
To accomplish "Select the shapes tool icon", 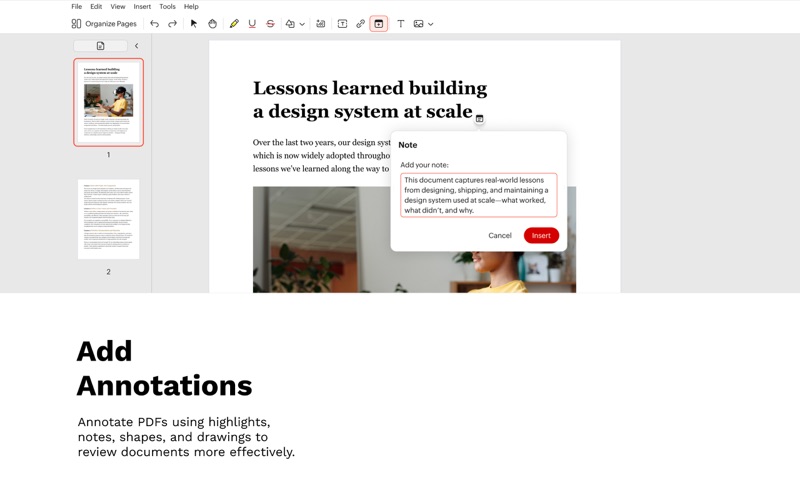I will point(290,23).
